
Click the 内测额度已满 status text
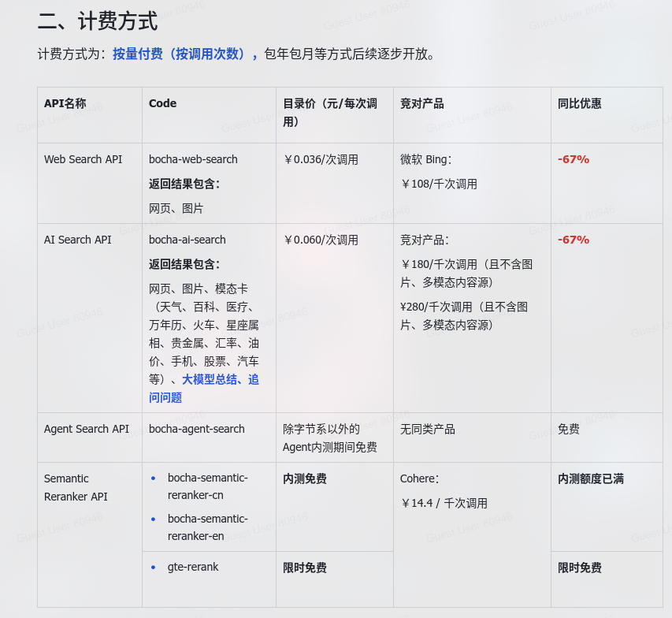591,478
